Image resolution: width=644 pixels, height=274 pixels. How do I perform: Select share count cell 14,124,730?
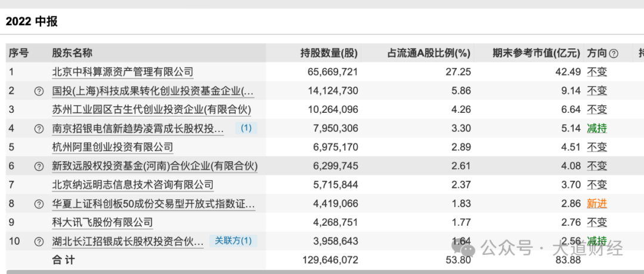(333, 91)
